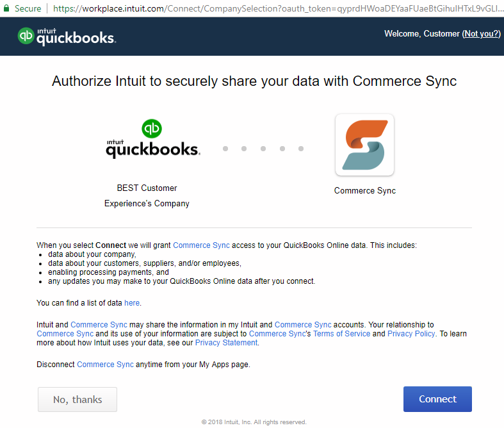Click Commerce Sync link in 'we will grant' sentence
This screenshot has width=504, height=428.
pyautogui.click(x=201, y=245)
